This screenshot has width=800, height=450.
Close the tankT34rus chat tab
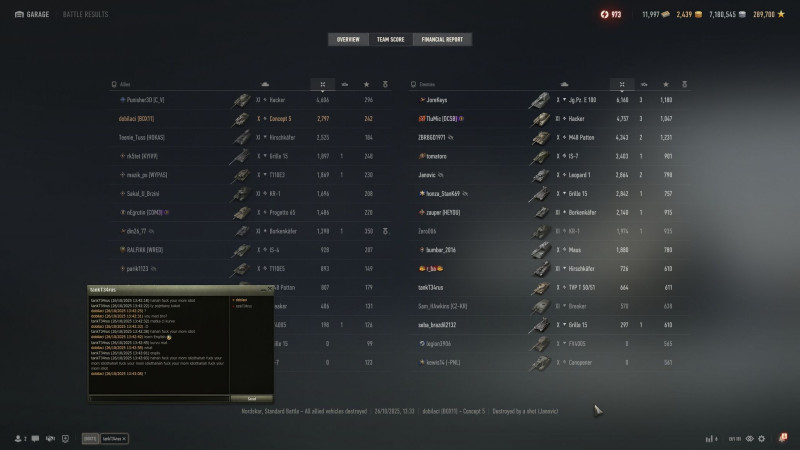tap(124, 439)
